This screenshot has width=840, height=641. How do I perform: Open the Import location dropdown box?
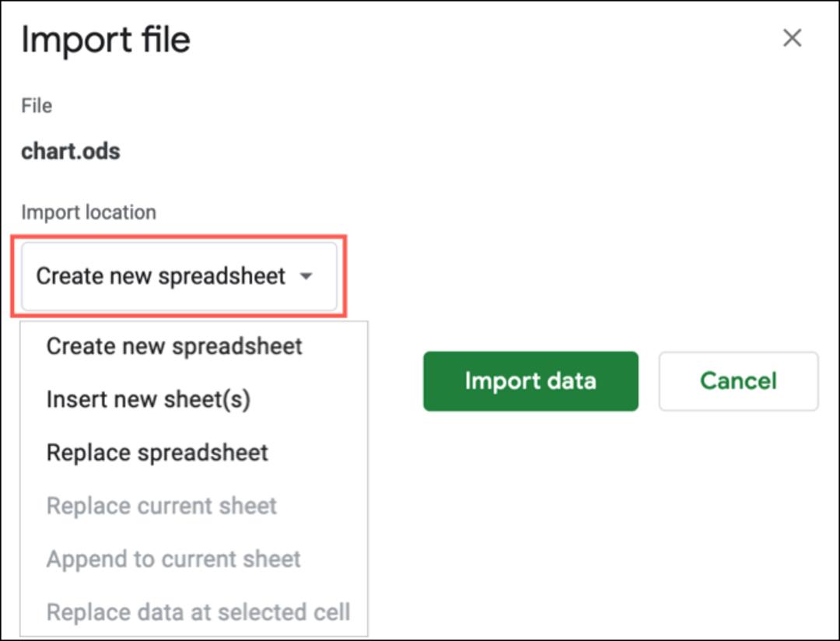[179, 276]
